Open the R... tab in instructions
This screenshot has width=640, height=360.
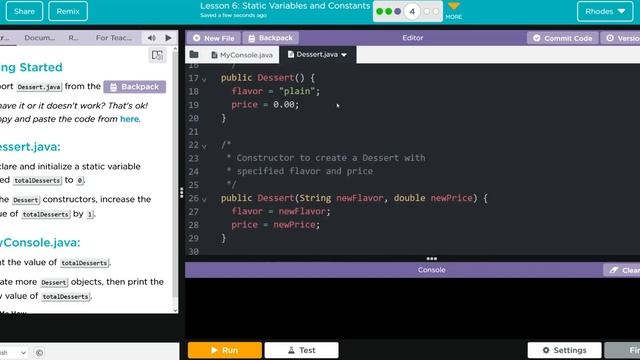pyautogui.click(x=73, y=38)
